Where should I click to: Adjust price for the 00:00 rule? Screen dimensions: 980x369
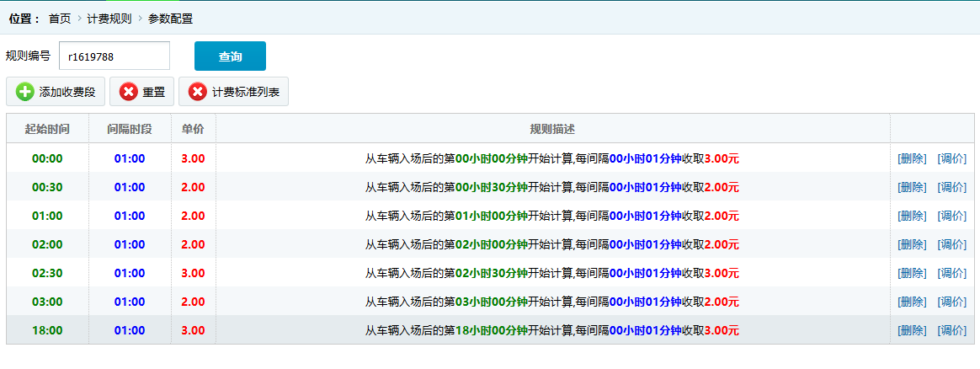pyautogui.click(x=952, y=158)
